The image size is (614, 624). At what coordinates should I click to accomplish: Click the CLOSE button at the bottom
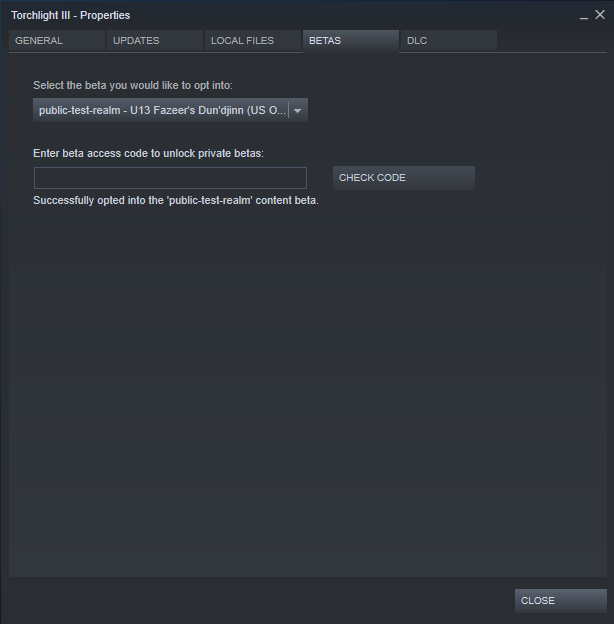[x=561, y=601]
